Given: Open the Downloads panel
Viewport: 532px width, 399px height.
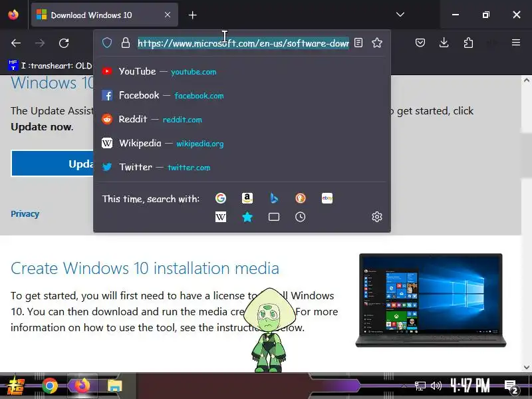Looking at the screenshot, I should tap(444, 43).
